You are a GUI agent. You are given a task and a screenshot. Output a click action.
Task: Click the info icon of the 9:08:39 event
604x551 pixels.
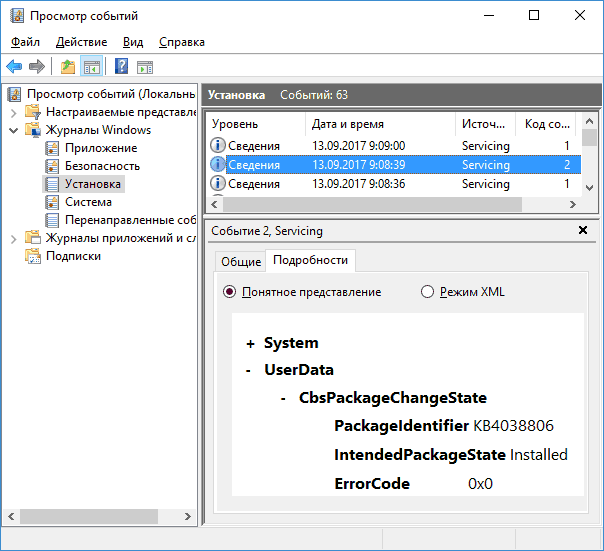coord(218,165)
